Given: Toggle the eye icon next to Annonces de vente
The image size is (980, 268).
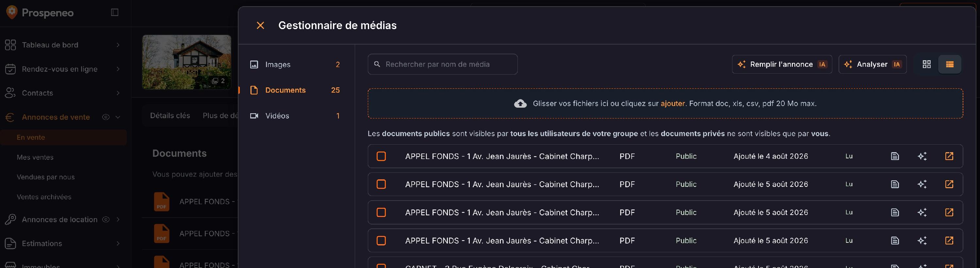Looking at the screenshot, I should [106, 117].
